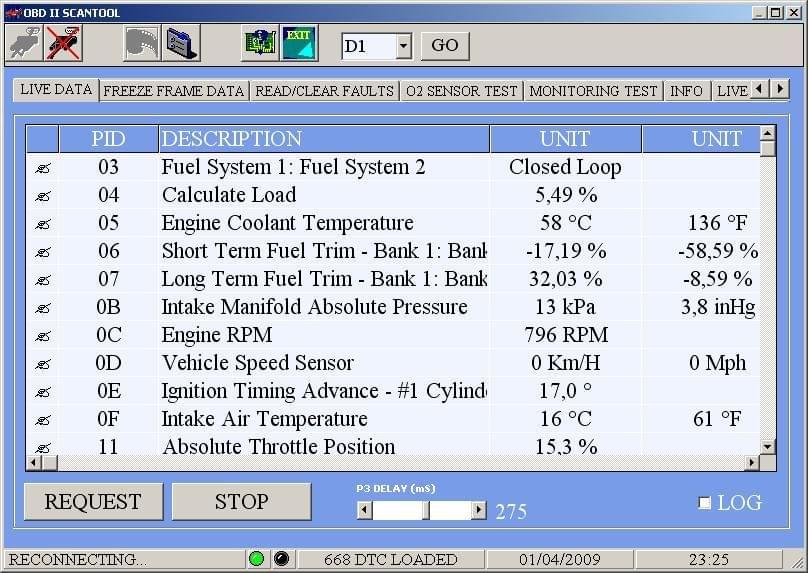Click the row icon for PID 0C

[43, 336]
